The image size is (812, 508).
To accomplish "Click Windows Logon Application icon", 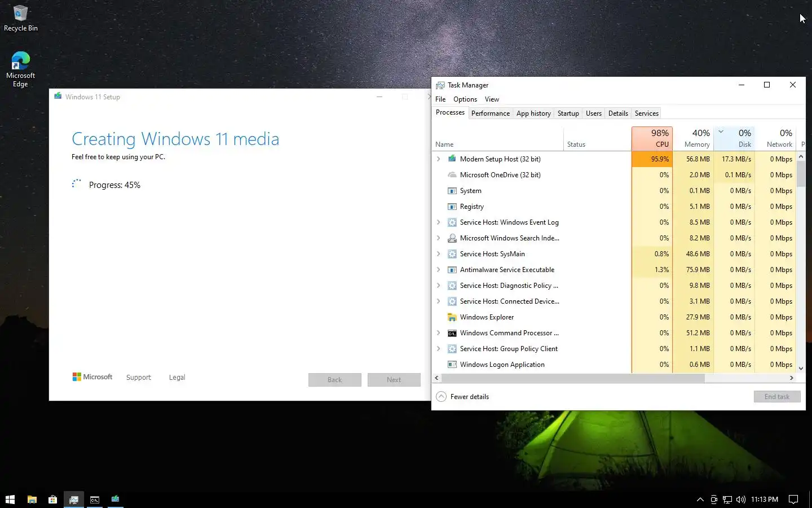I will 452,365.
